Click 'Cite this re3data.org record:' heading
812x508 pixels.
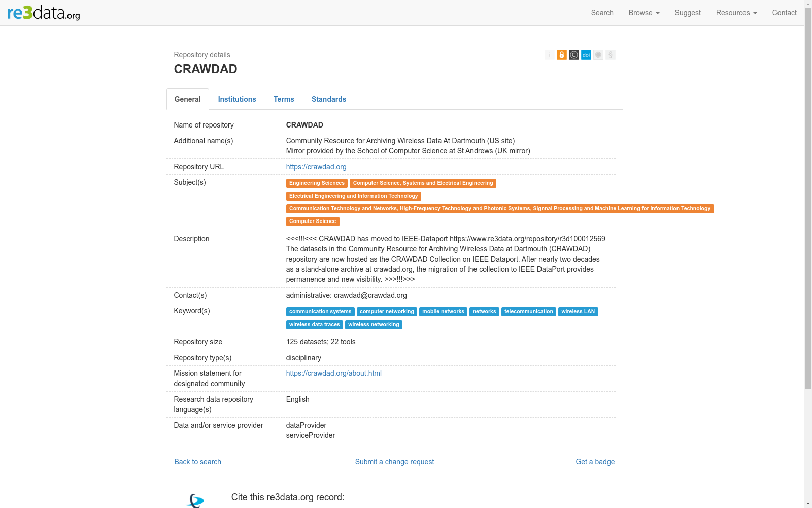288,497
